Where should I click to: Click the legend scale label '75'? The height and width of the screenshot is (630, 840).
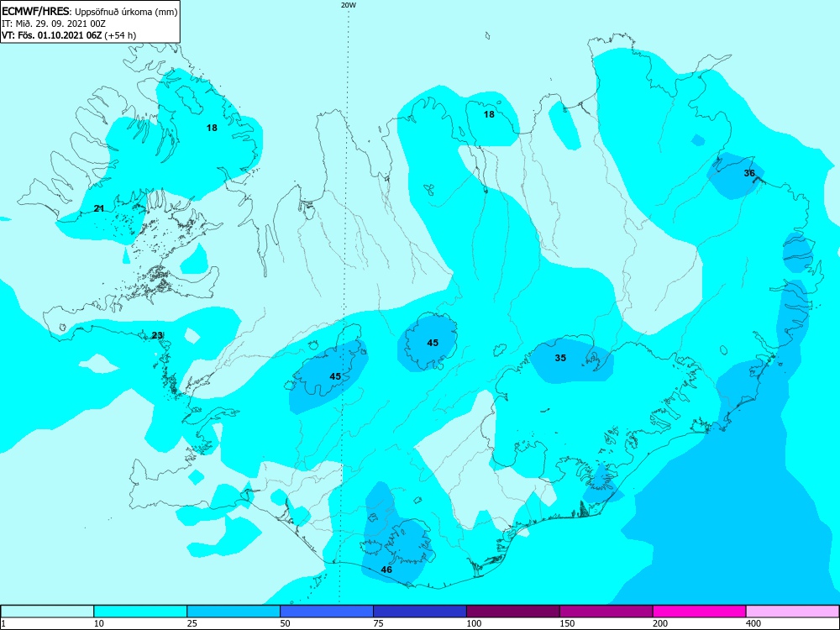(379, 623)
